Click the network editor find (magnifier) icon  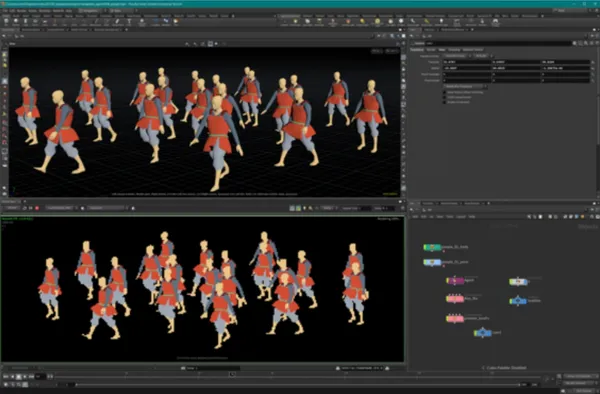(x=529, y=217)
